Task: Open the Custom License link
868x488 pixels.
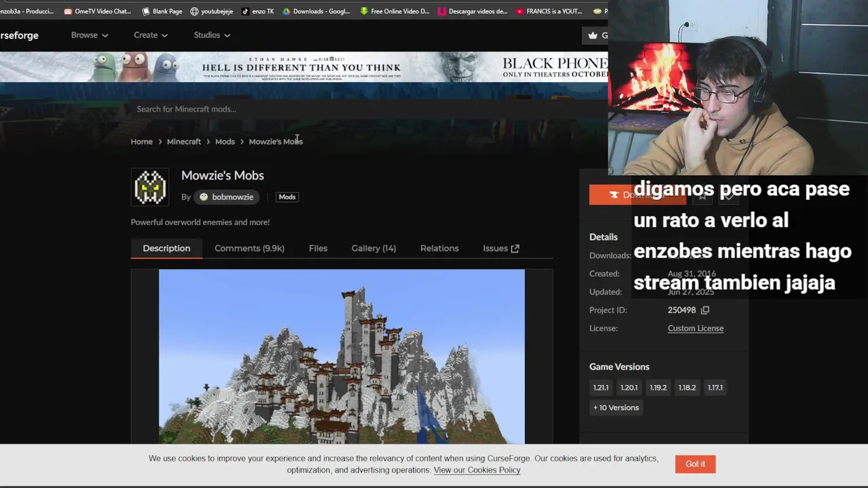Action: pos(695,329)
